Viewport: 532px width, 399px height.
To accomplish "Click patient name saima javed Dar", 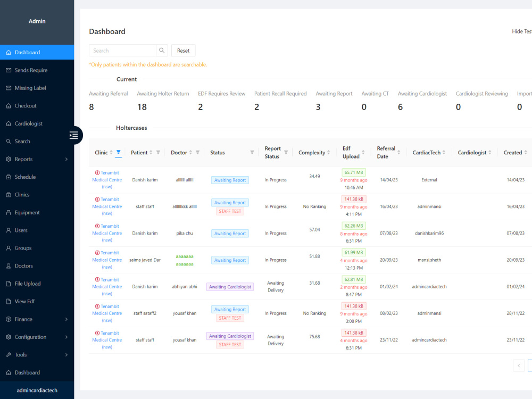I will (145, 260).
